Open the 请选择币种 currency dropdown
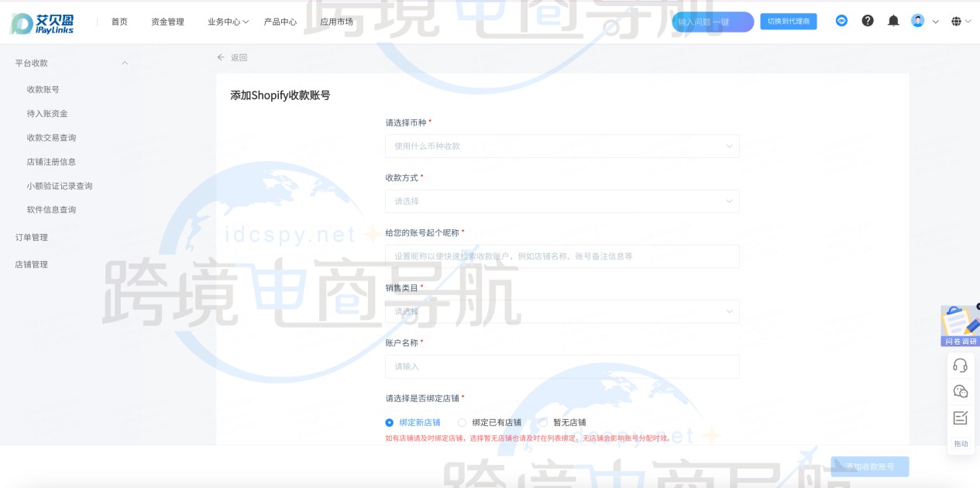The image size is (980, 488). point(562,146)
